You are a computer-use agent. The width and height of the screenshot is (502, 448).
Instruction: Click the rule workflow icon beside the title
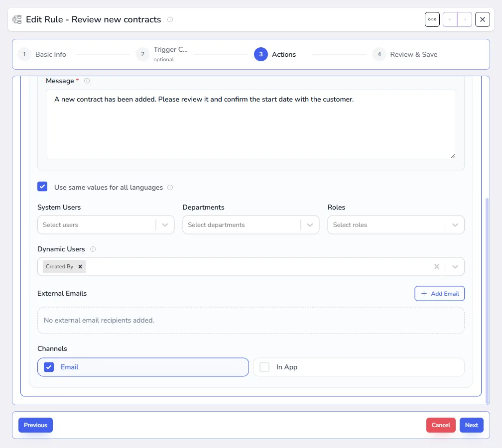coord(17,19)
